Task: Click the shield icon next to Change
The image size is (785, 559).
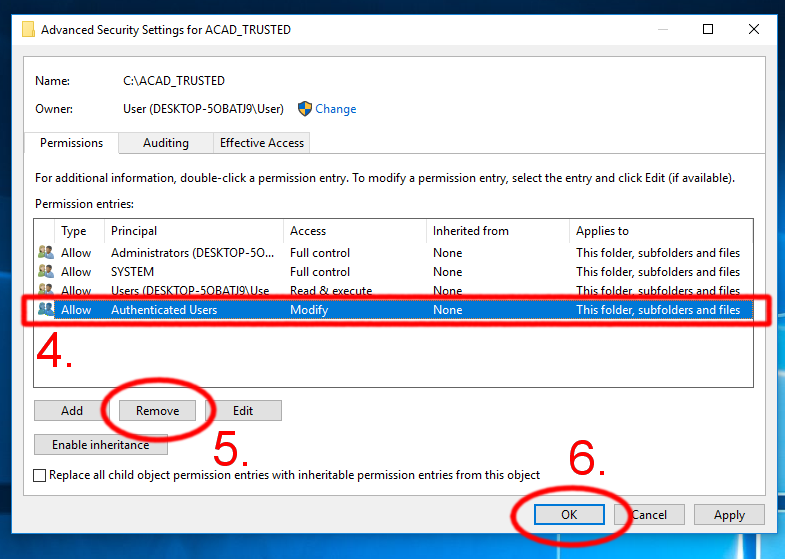Action: click(305, 109)
